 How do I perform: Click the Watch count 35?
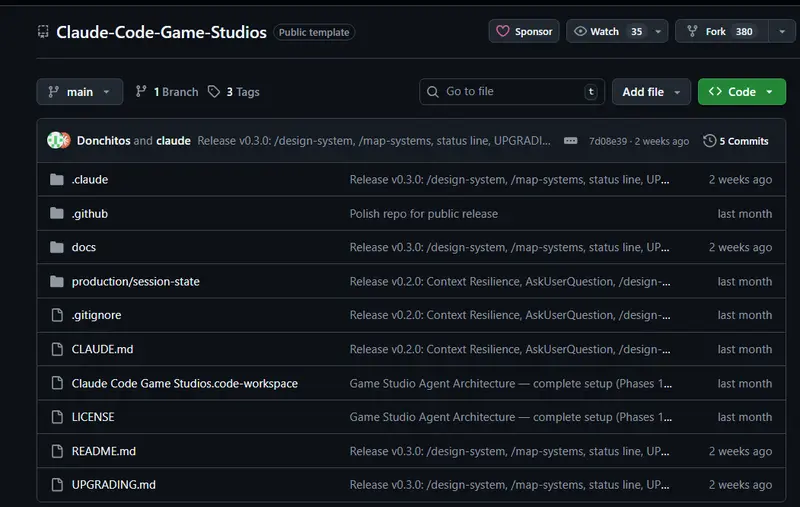(636, 32)
